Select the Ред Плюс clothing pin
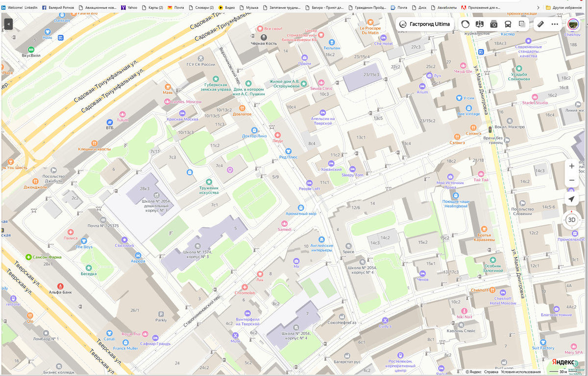588x376 pixels. [288, 152]
